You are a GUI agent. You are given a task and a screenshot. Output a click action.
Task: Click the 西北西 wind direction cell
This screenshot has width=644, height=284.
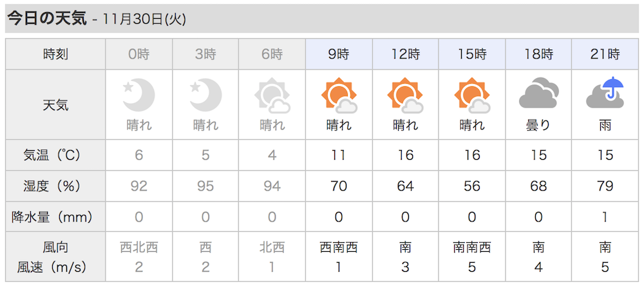[139, 247]
